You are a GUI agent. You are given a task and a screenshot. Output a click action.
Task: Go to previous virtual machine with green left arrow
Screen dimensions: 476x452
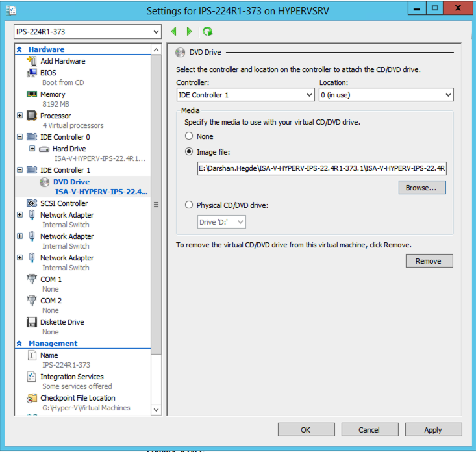pyautogui.click(x=173, y=31)
